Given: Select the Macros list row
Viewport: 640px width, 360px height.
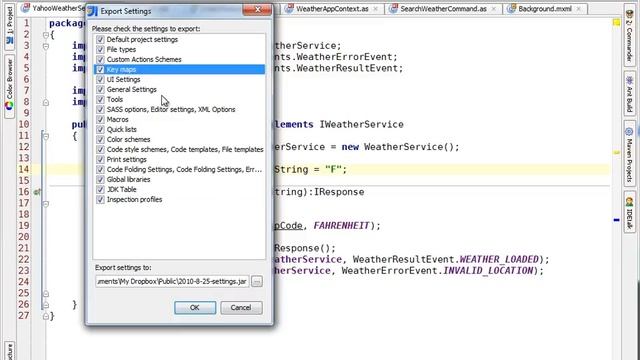Looking at the screenshot, I should [179, 120].
